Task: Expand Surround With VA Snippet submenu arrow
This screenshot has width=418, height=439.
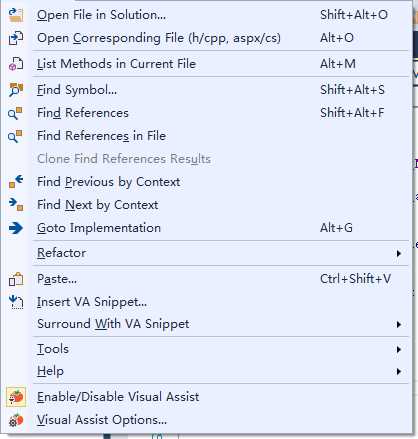Action: [x=398, y=324]
